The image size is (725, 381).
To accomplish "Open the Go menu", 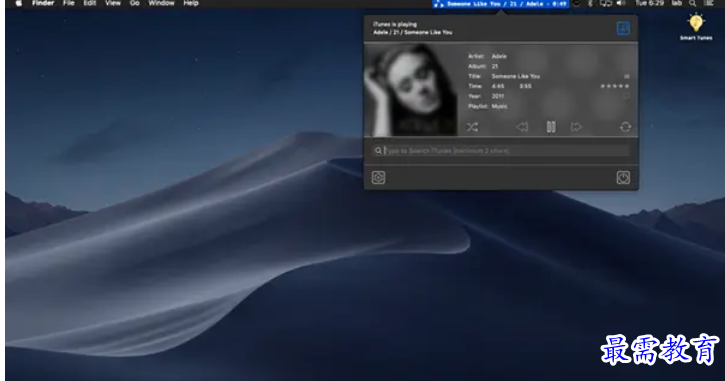I will point(135,3).
